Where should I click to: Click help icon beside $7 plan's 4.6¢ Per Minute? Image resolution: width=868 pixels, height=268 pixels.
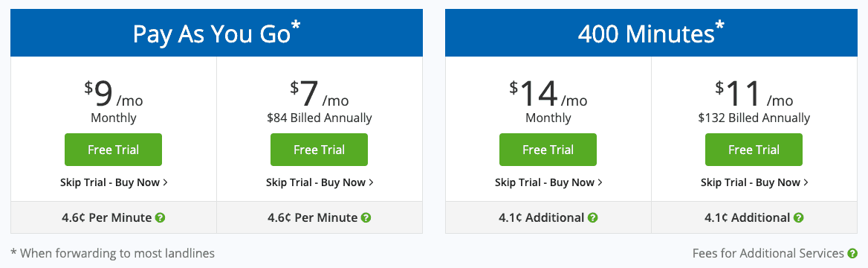[x=366, y=217]
